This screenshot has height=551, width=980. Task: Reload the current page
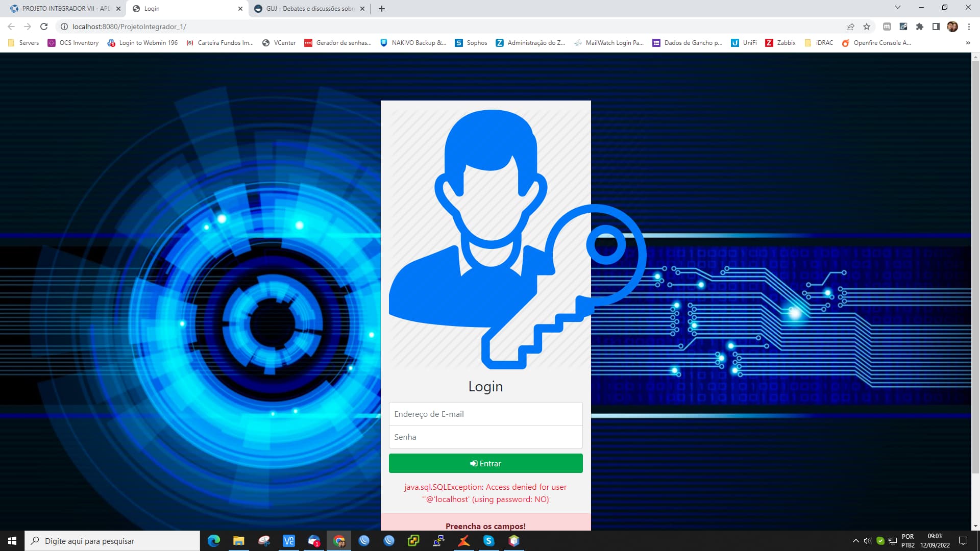pos(44,27)
